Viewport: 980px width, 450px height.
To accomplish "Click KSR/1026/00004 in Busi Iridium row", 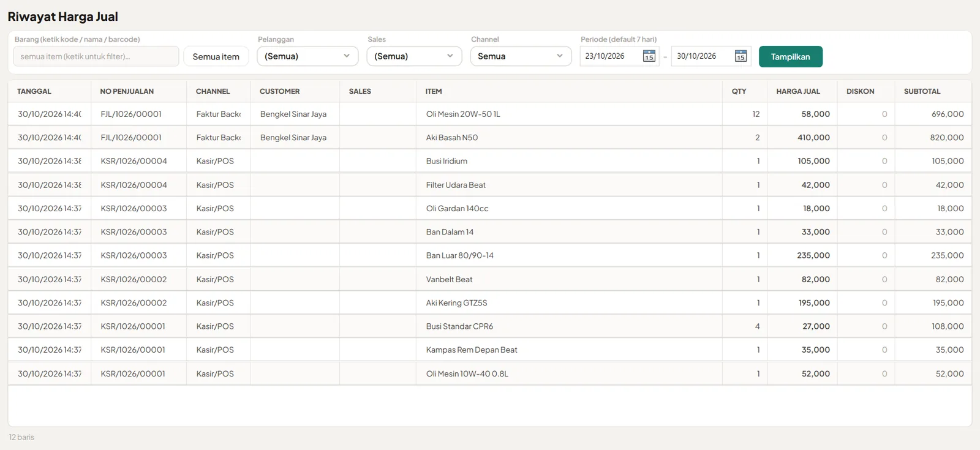I will (x=134, y=161).
